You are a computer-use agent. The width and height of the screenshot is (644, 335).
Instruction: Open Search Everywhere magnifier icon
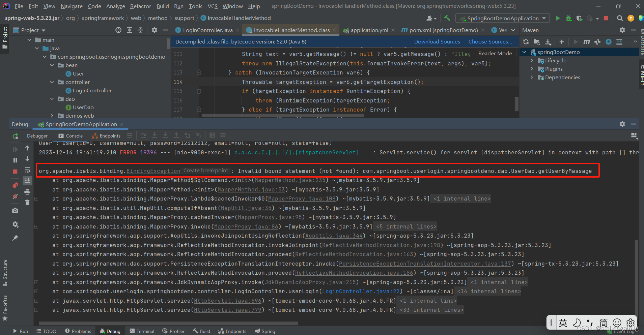(x=620, y=18)
